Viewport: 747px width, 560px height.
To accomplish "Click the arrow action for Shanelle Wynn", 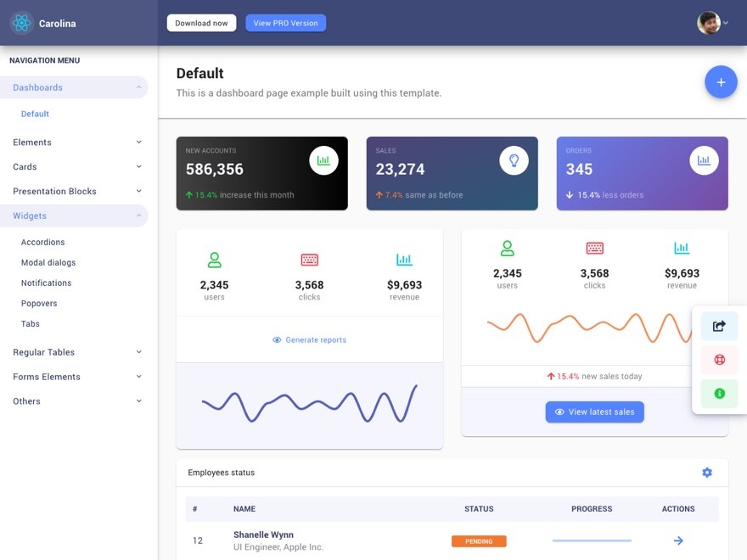I will click(678, 540).
